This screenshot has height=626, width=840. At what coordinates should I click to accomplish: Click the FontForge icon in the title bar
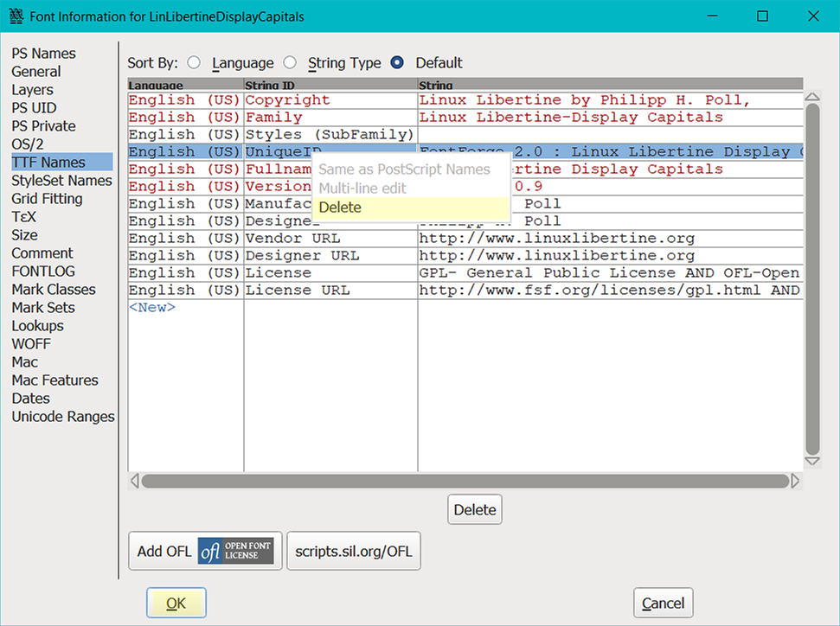point(16,16)
